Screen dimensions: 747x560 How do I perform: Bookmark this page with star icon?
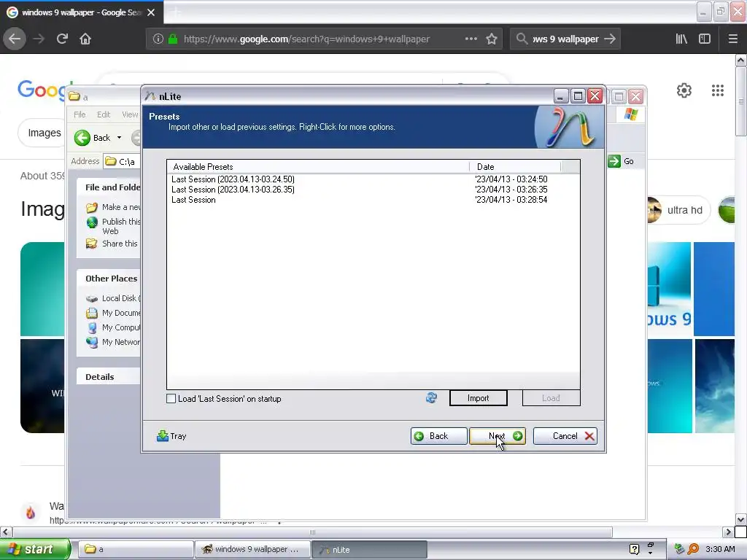[492, 39]
